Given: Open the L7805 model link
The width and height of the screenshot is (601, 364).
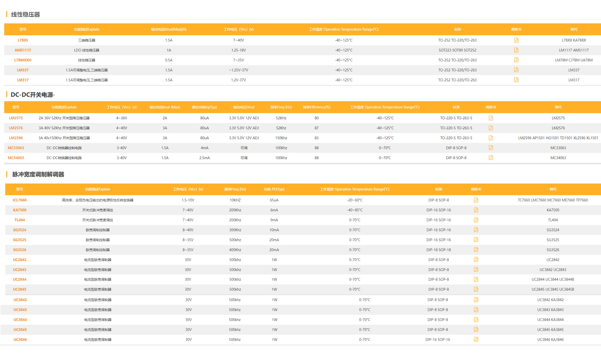Looking at the screenshot, I should coord(23,40).
